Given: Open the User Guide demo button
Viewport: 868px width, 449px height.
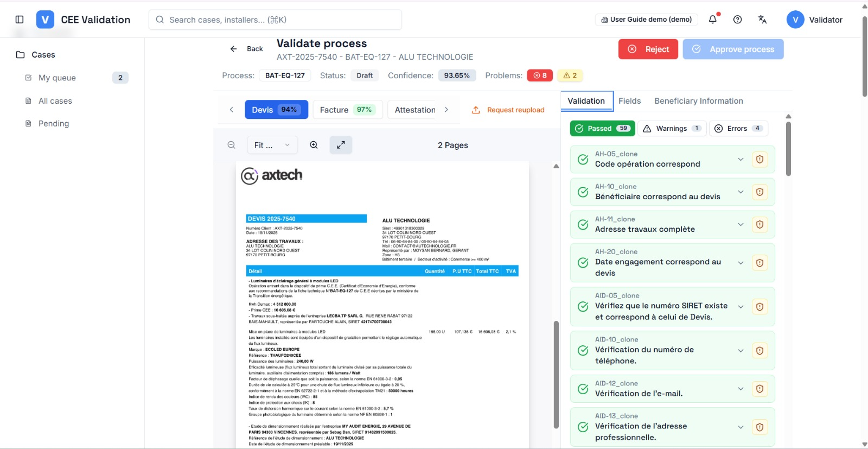Looking at the screenshot, I should tap(647, 20).
